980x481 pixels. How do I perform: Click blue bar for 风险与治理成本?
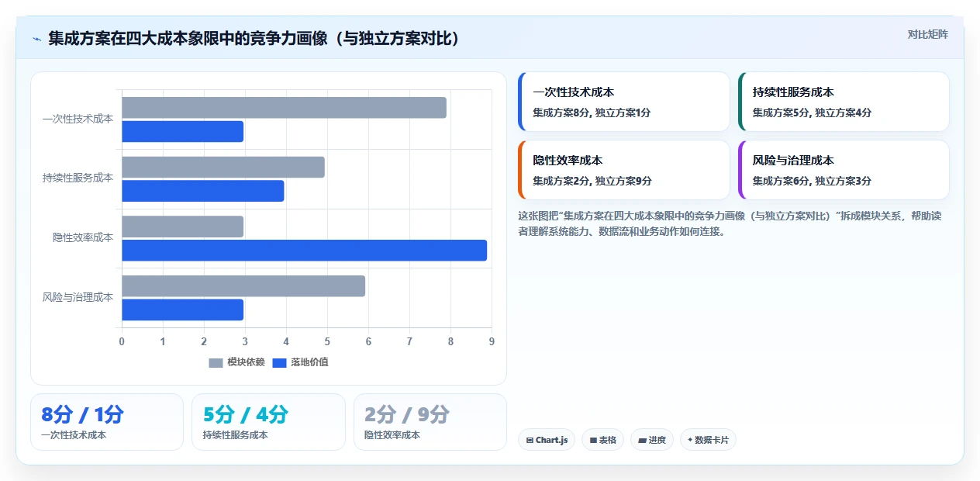point(182,310)
